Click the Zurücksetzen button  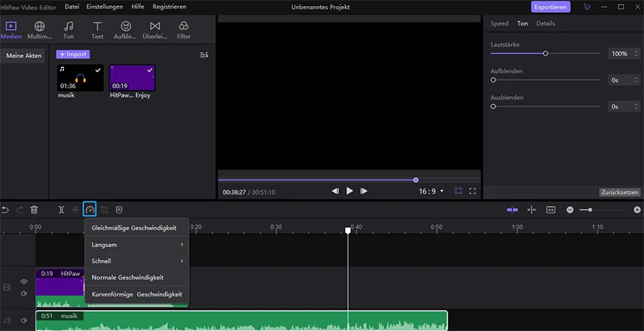(619, 192)
